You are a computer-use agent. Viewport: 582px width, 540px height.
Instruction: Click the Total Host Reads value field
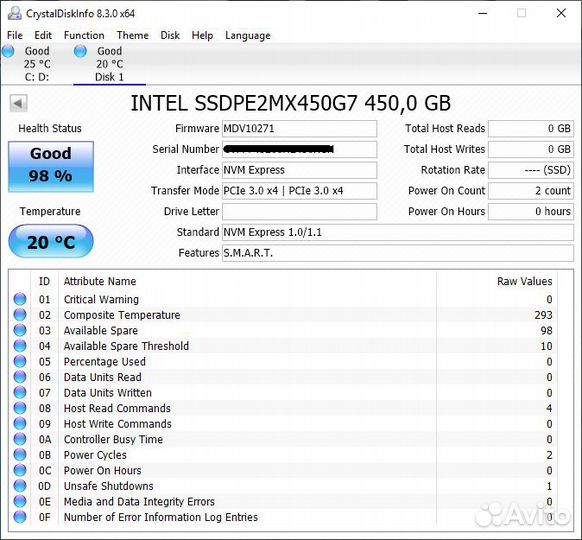(531, 128)
